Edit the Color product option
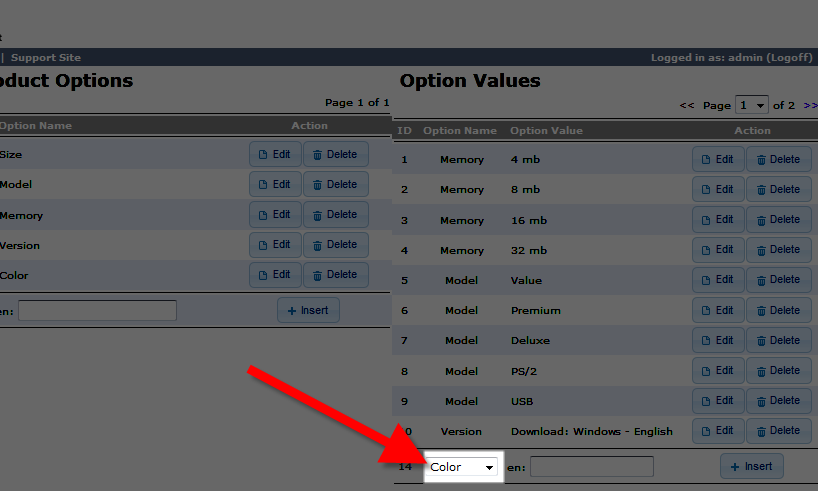The width and height of the screenshot is (818, 491). click(275, 275)
